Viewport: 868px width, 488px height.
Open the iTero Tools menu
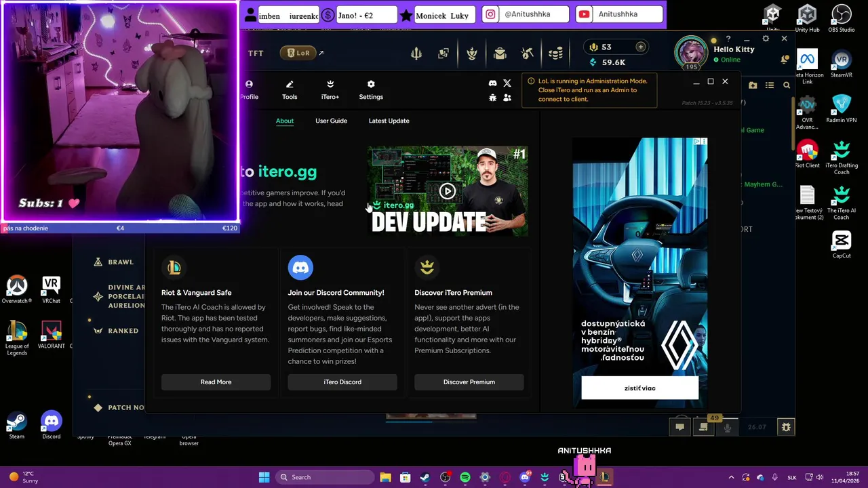tap(290, 90)
